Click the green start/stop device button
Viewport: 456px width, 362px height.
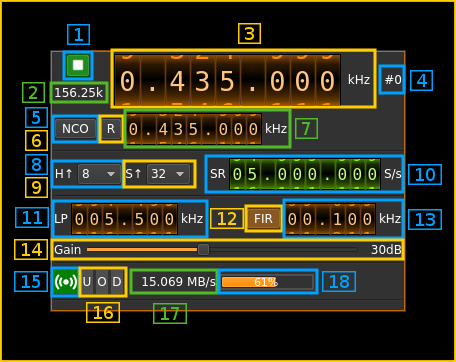click(x=78, y=65)
